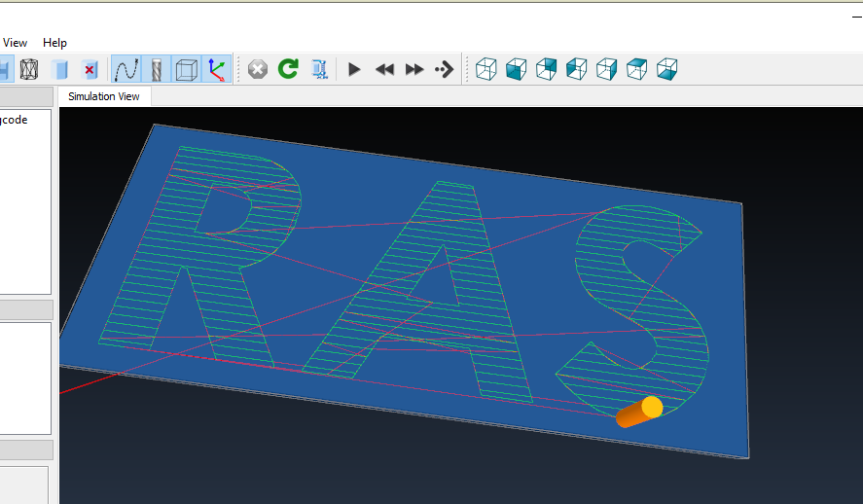Step the simulation with the dotted arrow
The image size is (863, 504).
pyautogui.click(x=445, y=69)
